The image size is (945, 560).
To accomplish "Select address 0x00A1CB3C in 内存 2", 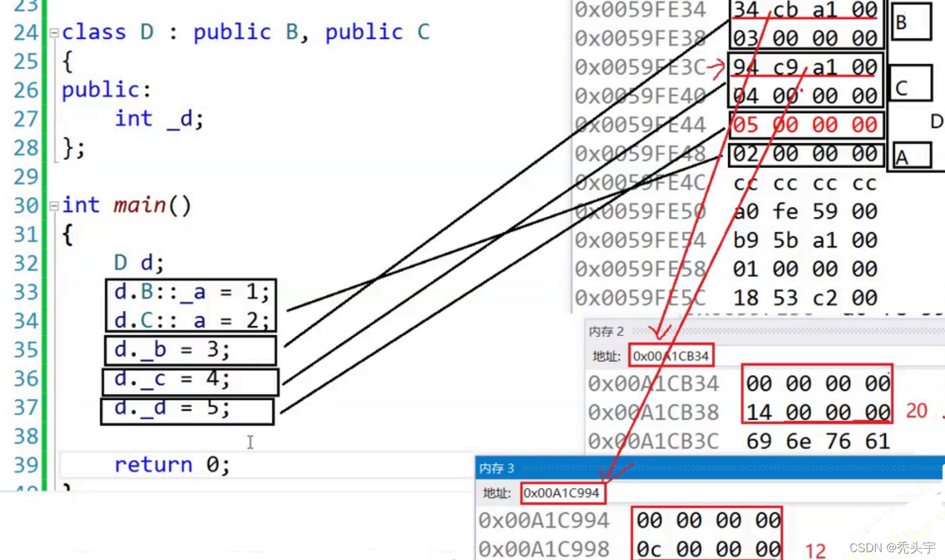I will 653,441.
